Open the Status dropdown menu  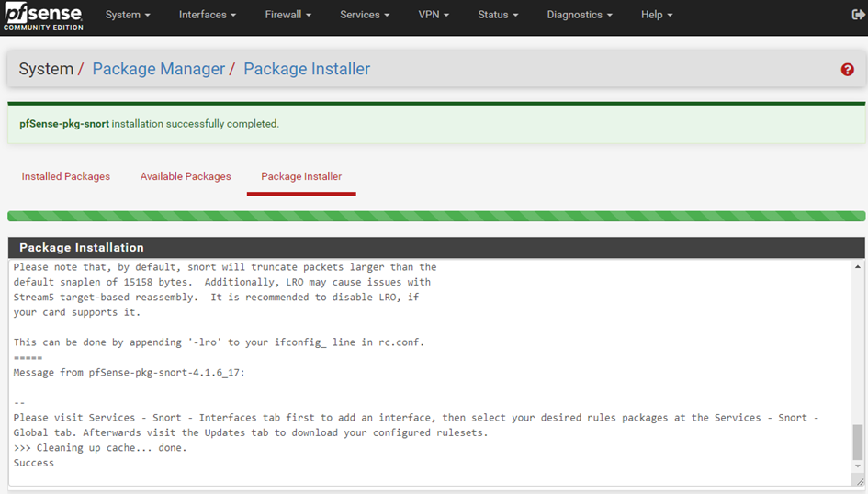coord(498,15)
